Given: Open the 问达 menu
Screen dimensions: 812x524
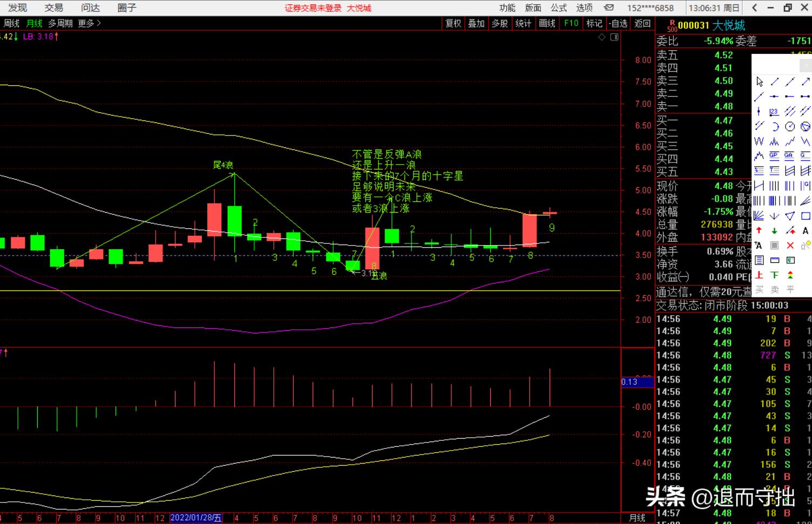Looking at the screenshot, I should 90,8.
